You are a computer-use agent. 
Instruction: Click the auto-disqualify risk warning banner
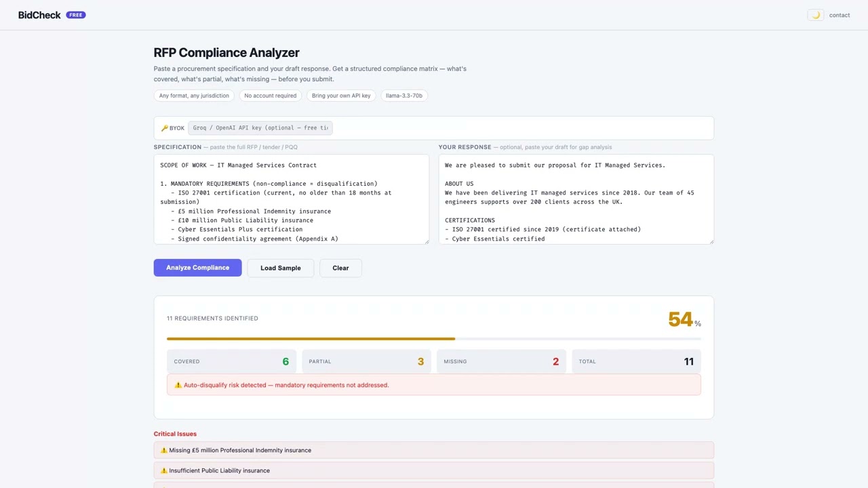[x=434, y=385]
